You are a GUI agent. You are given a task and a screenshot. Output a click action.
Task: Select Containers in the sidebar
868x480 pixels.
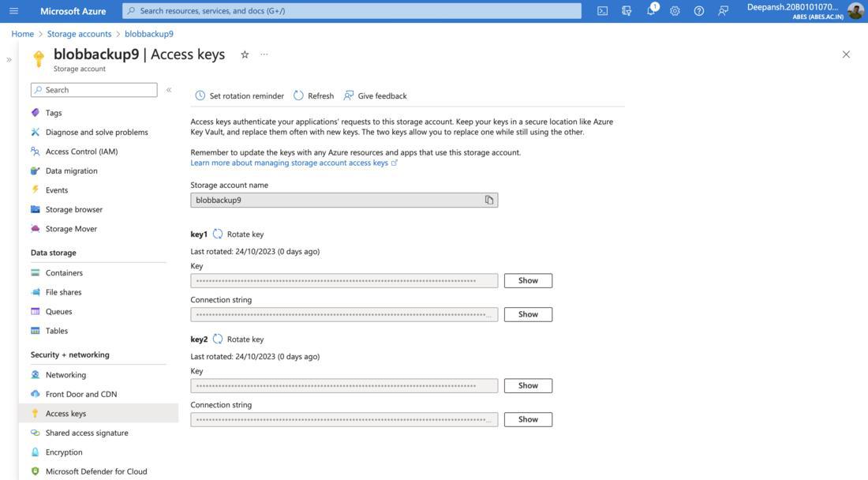64,273
